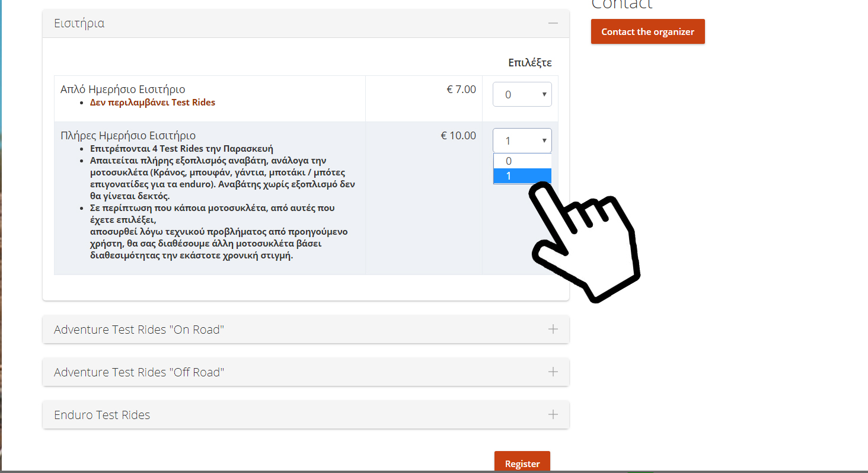Open quantity dropdown for Πλήρες Ημερήσιο Εισιτήριο
Viewport: 868px width, 473px height.
click(522, 140)
